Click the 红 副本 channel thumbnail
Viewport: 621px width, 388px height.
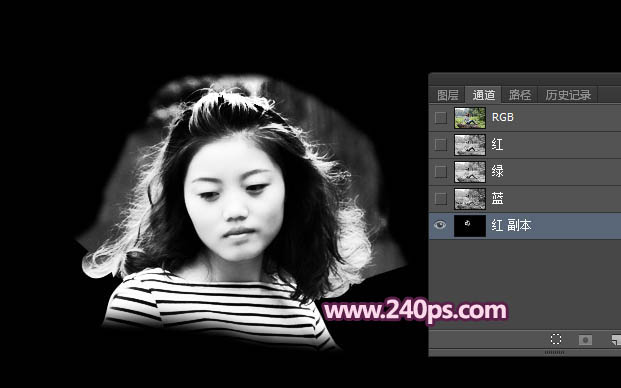coord(470,226)
